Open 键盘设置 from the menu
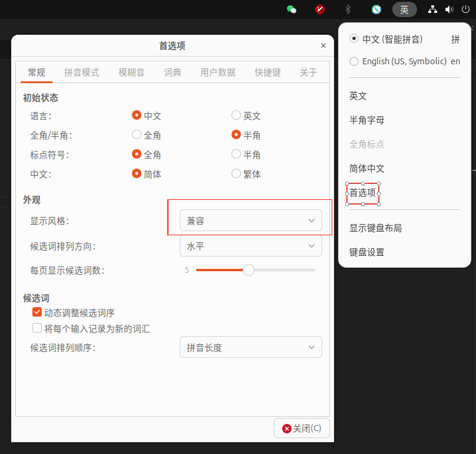The image size is (476, 454). coord(366,252)
